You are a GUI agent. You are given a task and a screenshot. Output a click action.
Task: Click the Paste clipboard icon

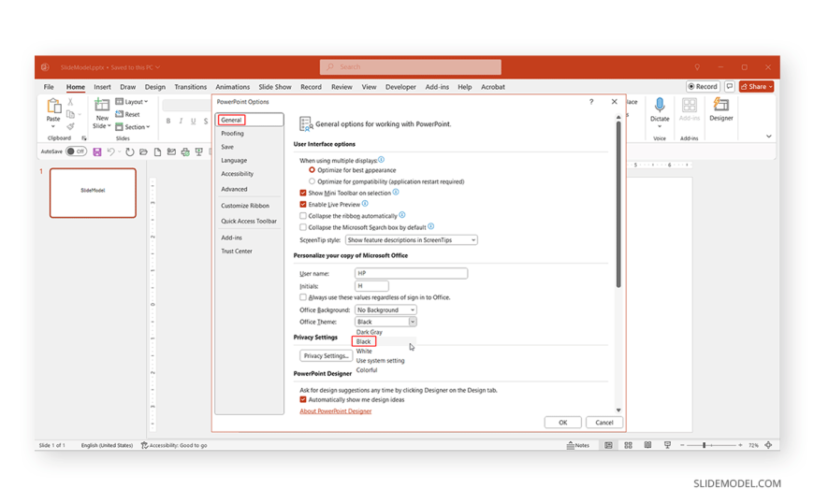pos(53,107)
